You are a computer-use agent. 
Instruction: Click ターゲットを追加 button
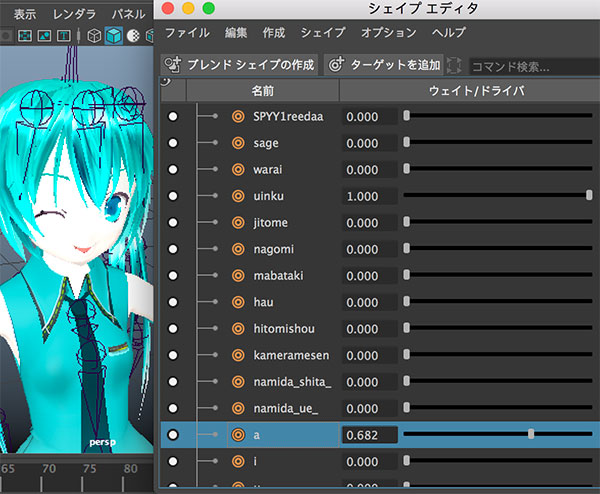point(385,65)
